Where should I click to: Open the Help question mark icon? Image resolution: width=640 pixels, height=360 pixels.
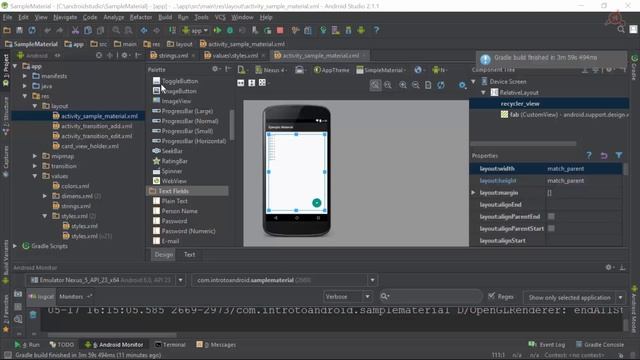point(376,30)
